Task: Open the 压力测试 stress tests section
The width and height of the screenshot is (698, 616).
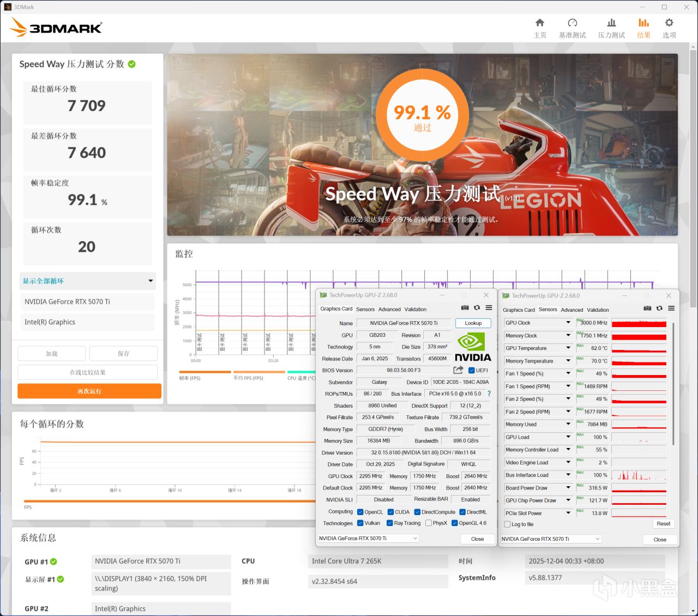Action: tap(611, 28)
